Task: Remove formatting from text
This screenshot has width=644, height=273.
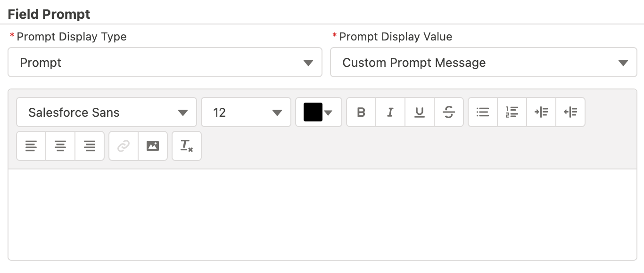Action: (x=187, y=146)
